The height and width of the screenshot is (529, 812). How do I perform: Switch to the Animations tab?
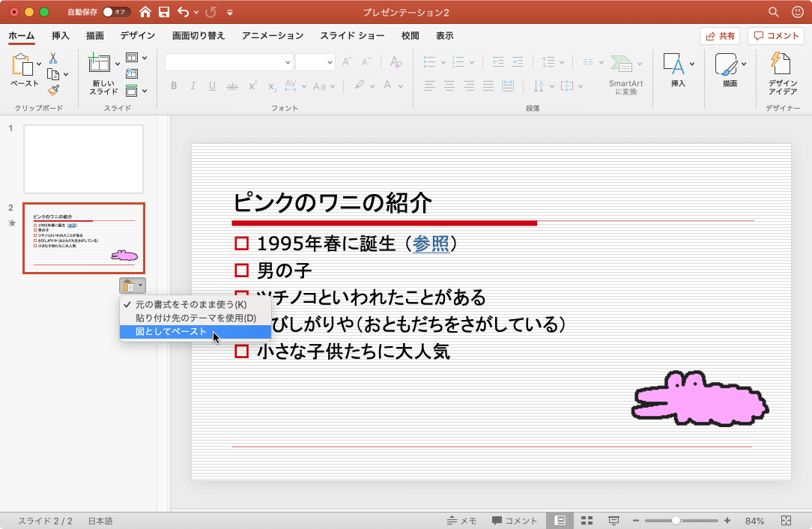point(273,35)
